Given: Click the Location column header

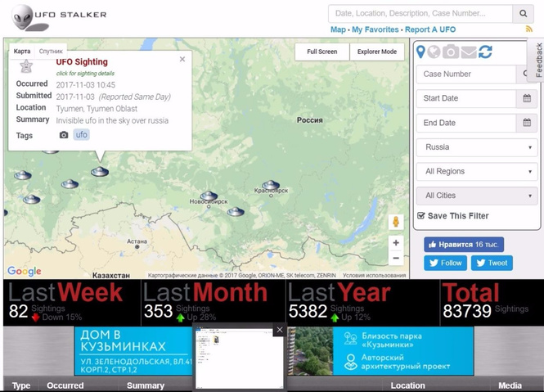Looking at the screenshot, I should (407, 385).
